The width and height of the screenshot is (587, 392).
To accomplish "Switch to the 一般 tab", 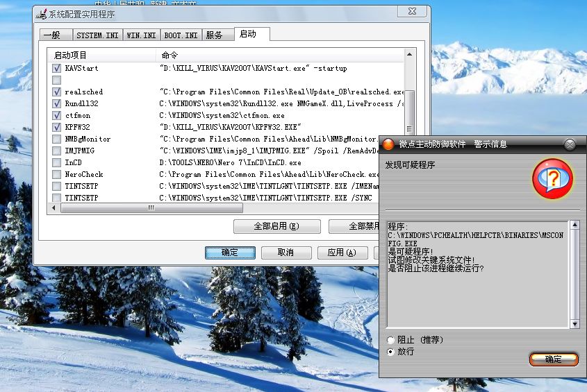I will 56,35.
